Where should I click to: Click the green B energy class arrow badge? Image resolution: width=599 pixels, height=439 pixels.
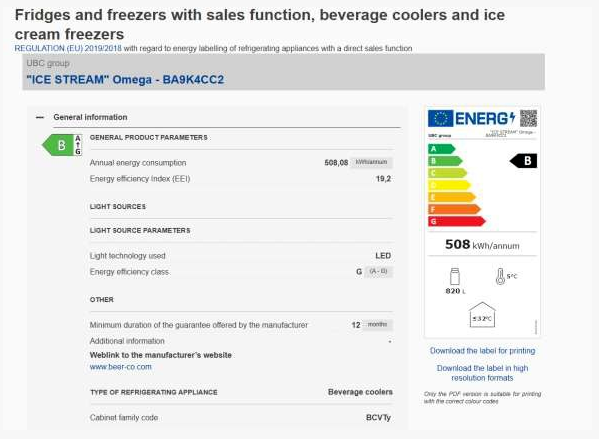tap(62, 145)
